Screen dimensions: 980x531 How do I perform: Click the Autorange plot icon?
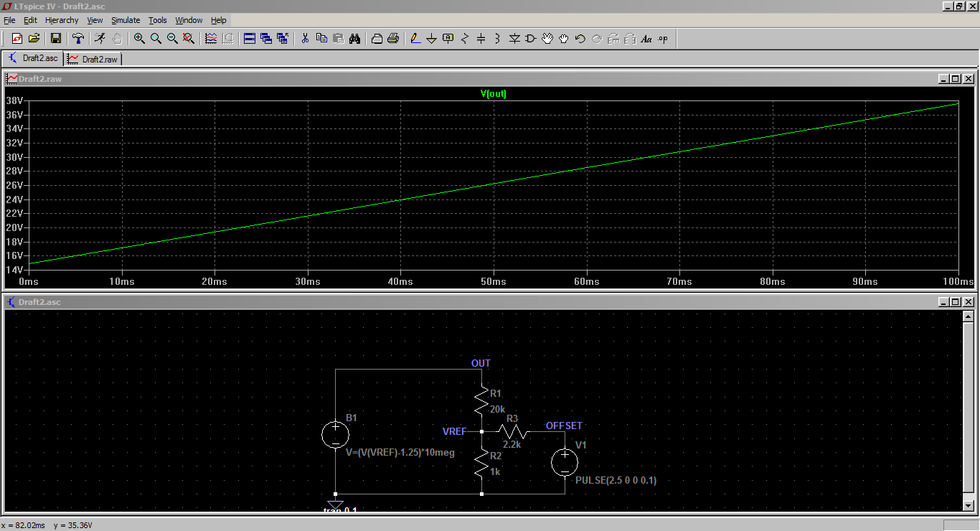227,39
